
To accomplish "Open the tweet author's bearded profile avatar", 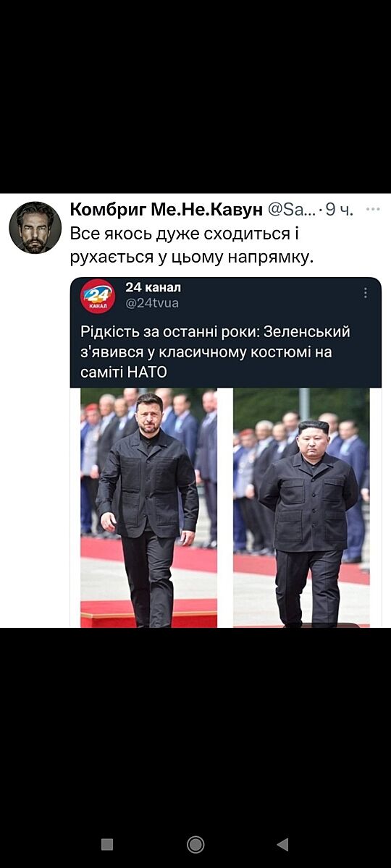I will pyautogui.click(x=35, y=227).
